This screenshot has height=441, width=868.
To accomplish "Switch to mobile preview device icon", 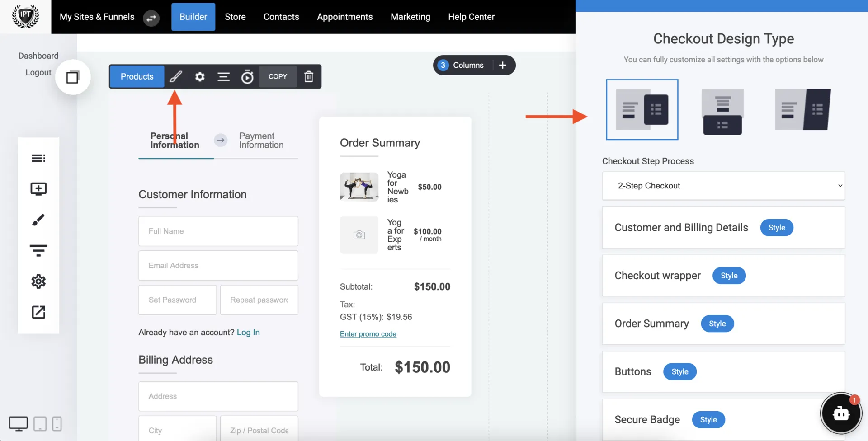I will [x=57, y=424].
